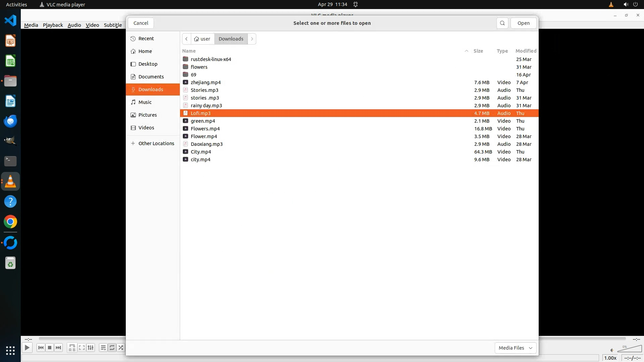Expand Other Locations in sidebar
Viewport: 644px width, 362px height.
point(156,143)
